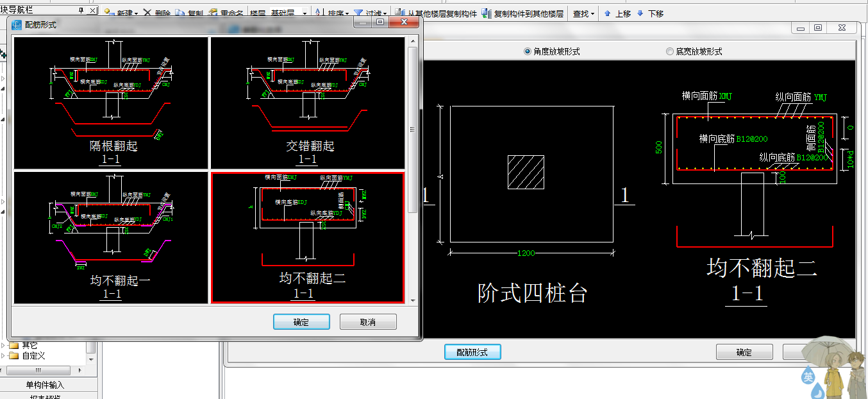Open the 新建 dropdown arrow
Image resolution: width=868 pixels, height=399 pixels.
point(137,13)
